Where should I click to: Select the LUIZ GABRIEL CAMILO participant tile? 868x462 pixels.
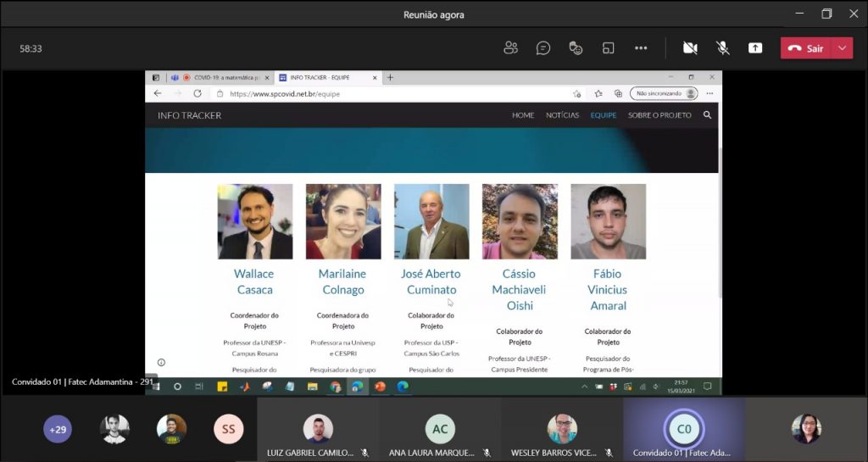click(x=318, y=429)
